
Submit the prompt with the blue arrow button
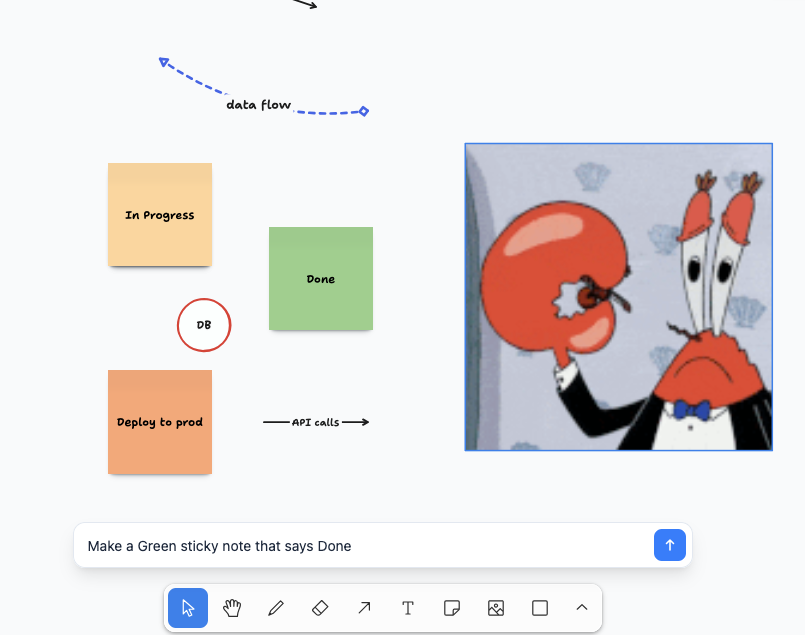click(669, 545)
